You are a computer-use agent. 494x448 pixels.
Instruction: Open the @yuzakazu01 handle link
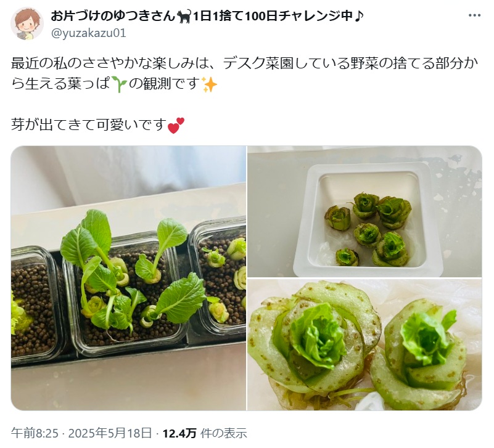click(x=89, y=33)
